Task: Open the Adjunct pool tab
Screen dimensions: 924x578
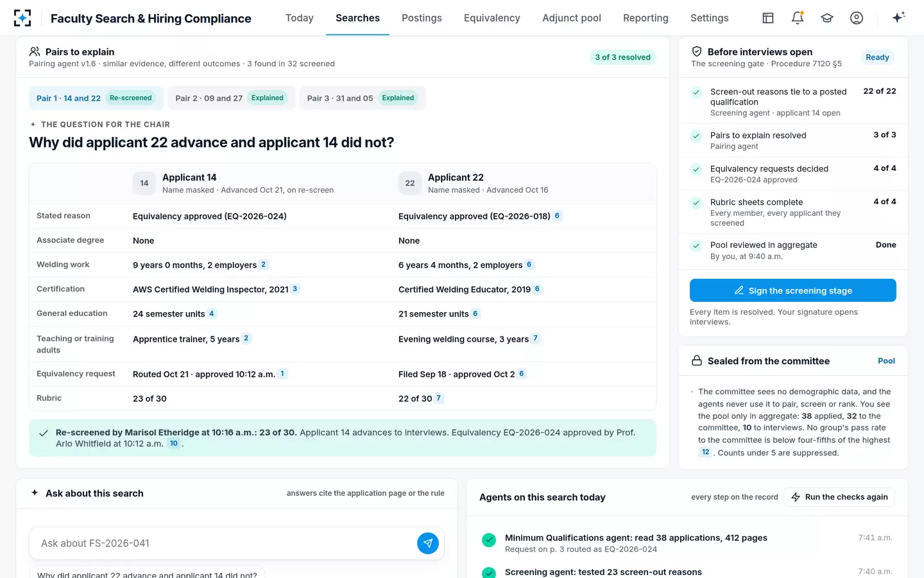Action: (x=572, y=18)
